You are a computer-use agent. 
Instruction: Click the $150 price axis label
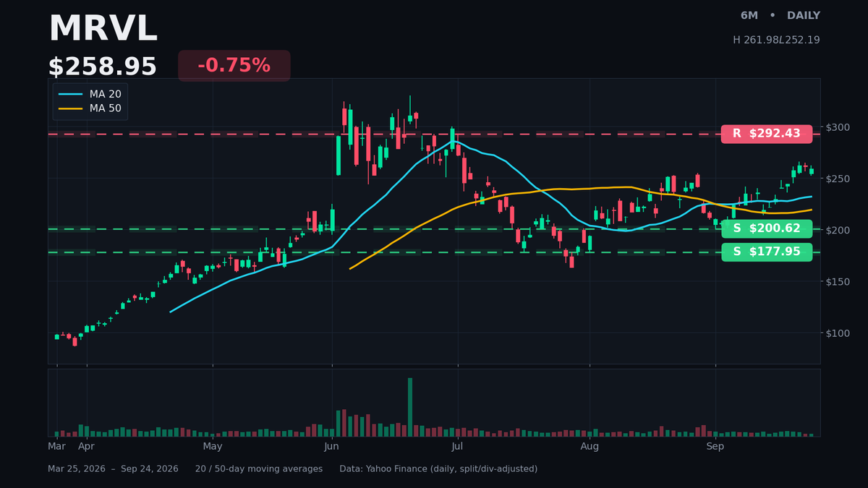point(837,281)
